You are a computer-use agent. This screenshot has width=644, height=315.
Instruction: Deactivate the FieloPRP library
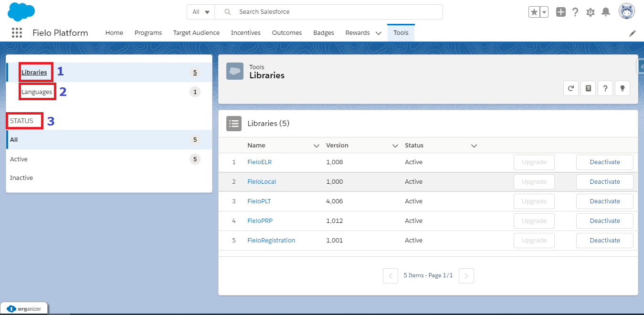coord(605,221)
